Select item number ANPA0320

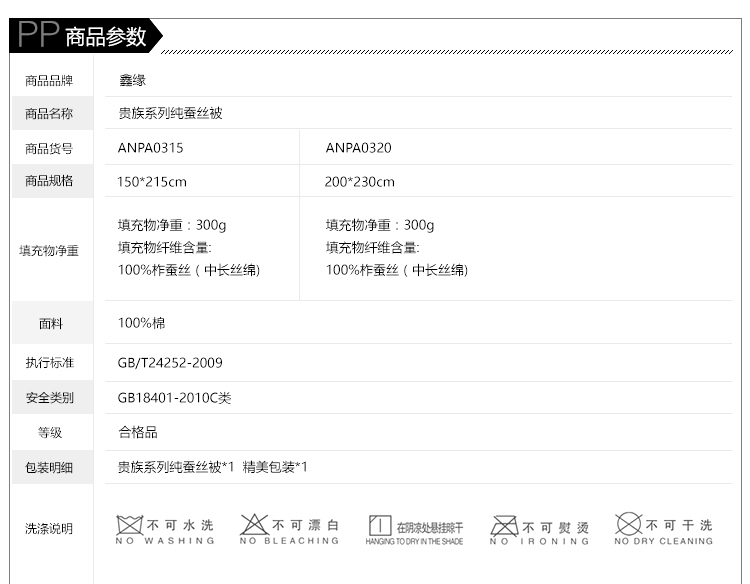coord(359,148)
